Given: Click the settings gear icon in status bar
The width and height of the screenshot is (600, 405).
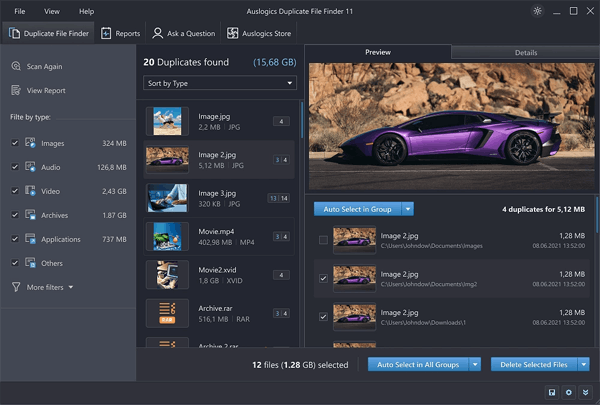Looking at the screenshot, I should point(569,392).
